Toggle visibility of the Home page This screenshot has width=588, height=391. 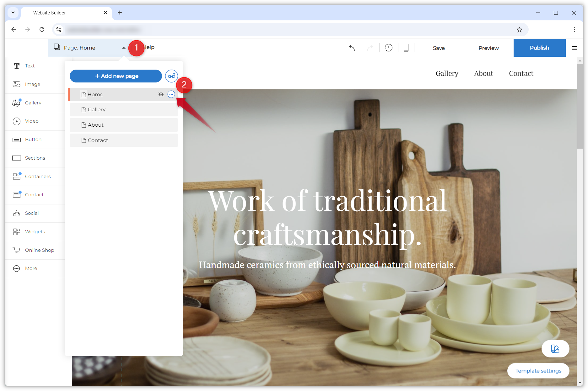coord(161,94)
